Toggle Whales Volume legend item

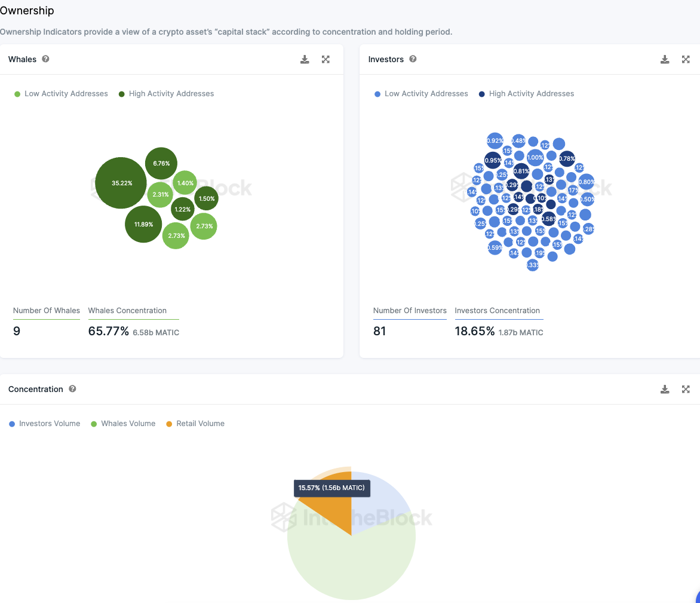click(x=123, y=424)
